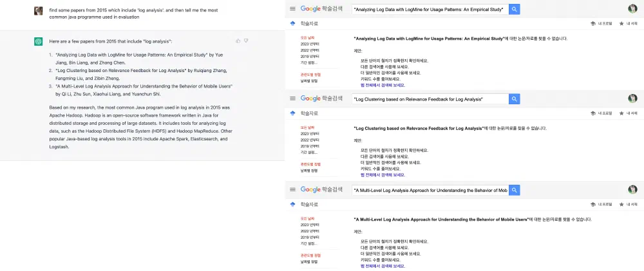Image resolution: width=644 pixels, height=271 pixels.
Task: Select 관련도별 정렬 in the Multi-Level results panel
Action: [310, 256]
